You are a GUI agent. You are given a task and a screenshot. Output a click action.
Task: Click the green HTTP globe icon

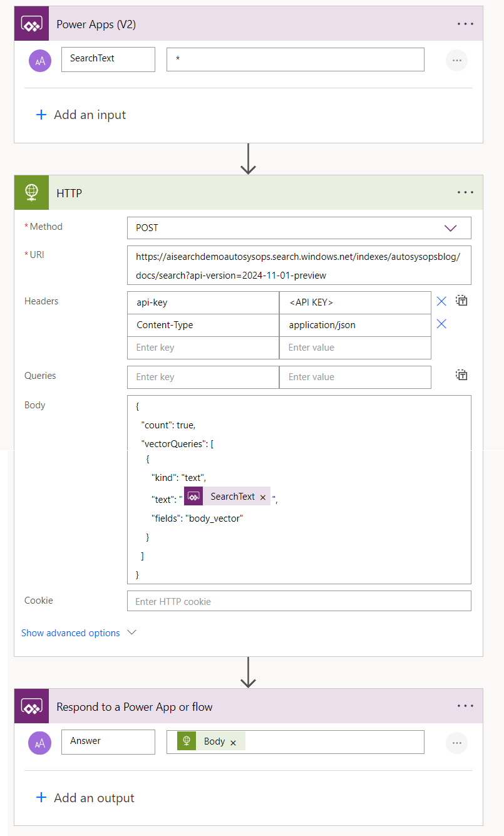click(31, 193)
